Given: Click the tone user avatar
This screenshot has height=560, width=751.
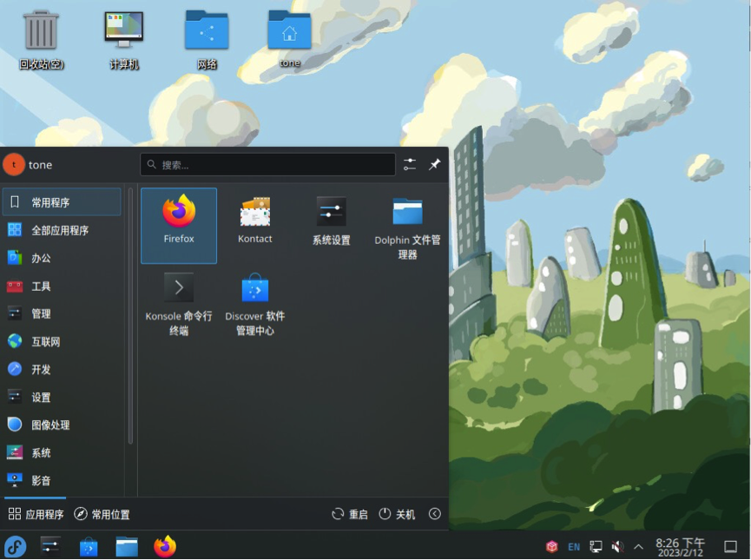Looking at the screenshot, I should 14,165.
